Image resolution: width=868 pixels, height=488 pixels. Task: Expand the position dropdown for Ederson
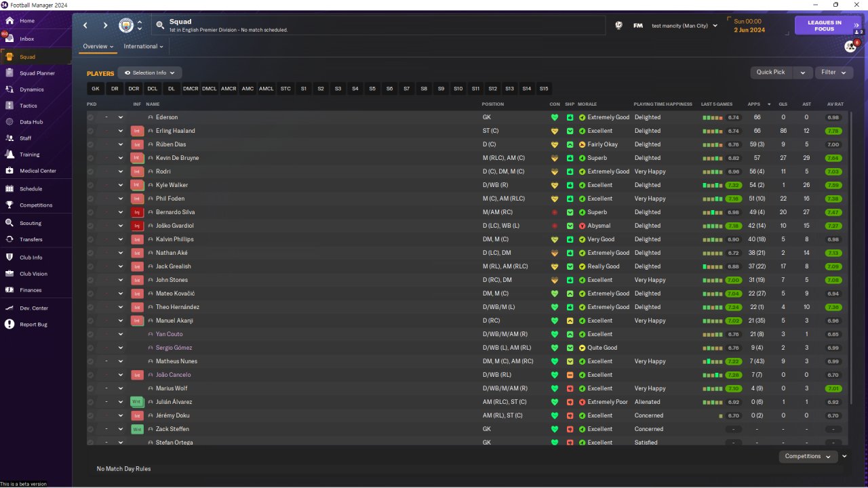coord(121,117)
